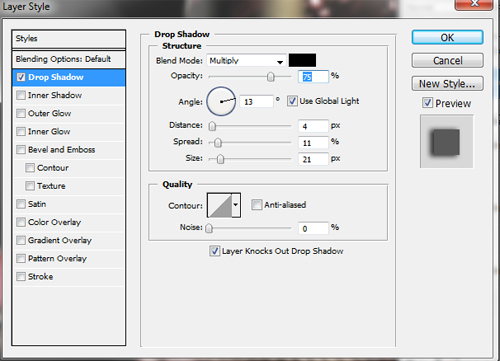Confirm with the OK button

(447, 38)
